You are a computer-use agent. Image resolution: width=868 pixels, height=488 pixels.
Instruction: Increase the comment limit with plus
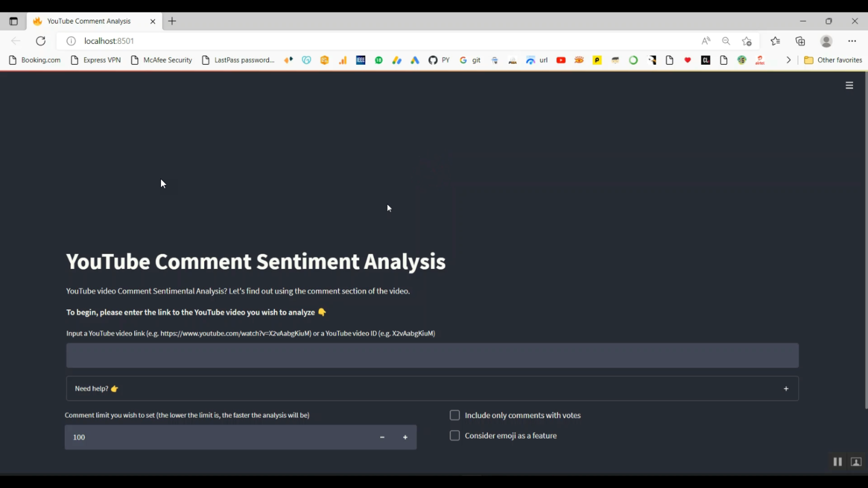(x=405, y=438)
